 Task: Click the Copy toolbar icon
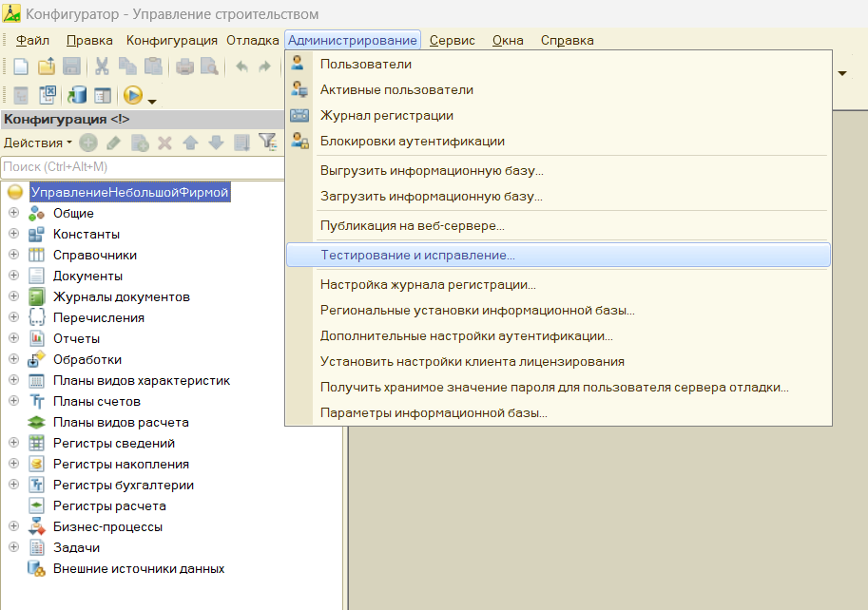(x=127, y=67)
